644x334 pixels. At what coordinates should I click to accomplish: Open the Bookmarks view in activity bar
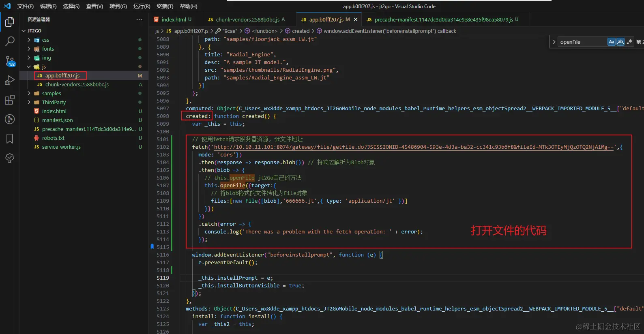point(10,139)
